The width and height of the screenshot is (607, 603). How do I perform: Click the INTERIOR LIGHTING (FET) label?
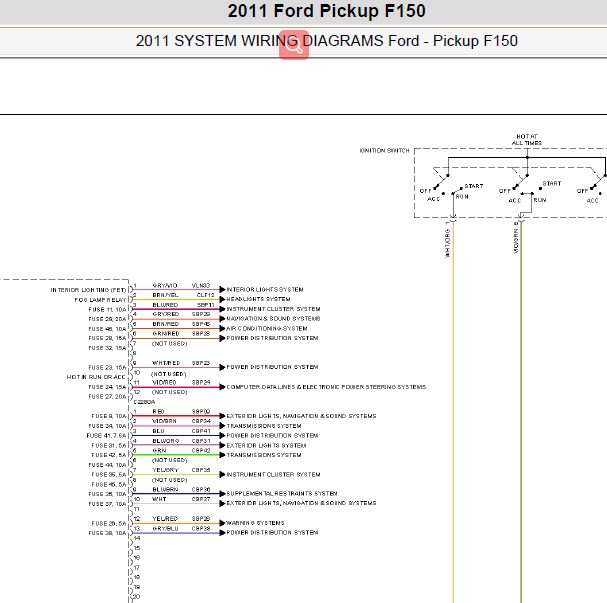point(88,290)
